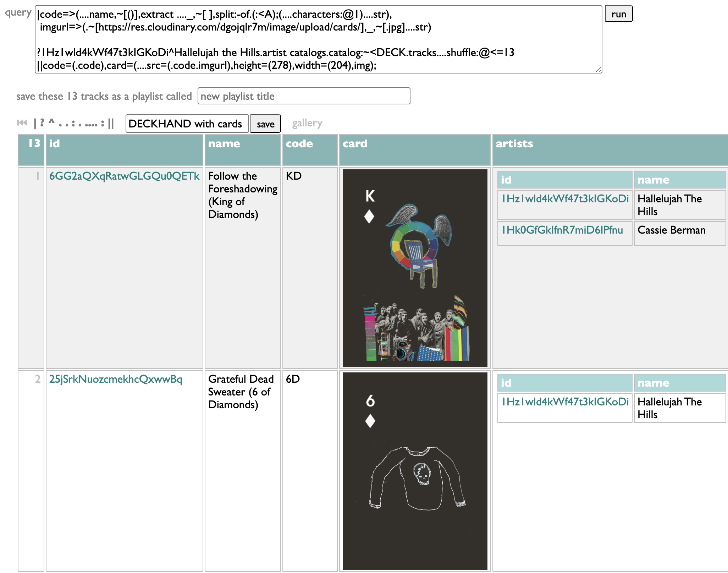Click the 'code' column header
This screenshot has height=573, width=728.
[310, 150]
